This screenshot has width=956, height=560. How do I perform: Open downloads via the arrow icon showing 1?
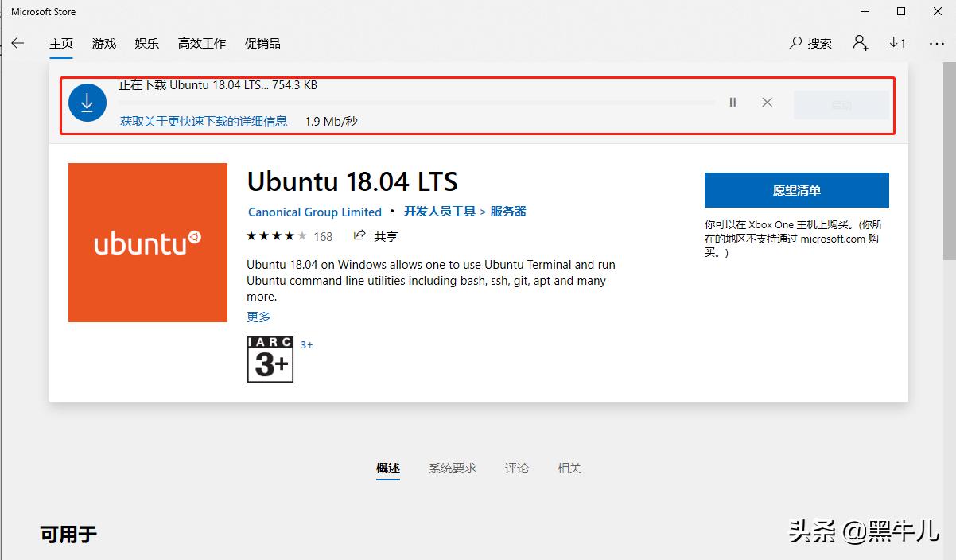click(x=897, y=43)
